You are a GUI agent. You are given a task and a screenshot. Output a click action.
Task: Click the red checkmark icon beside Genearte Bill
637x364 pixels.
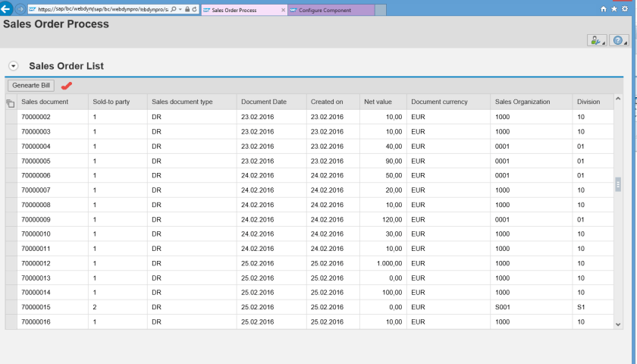[67, 86]
